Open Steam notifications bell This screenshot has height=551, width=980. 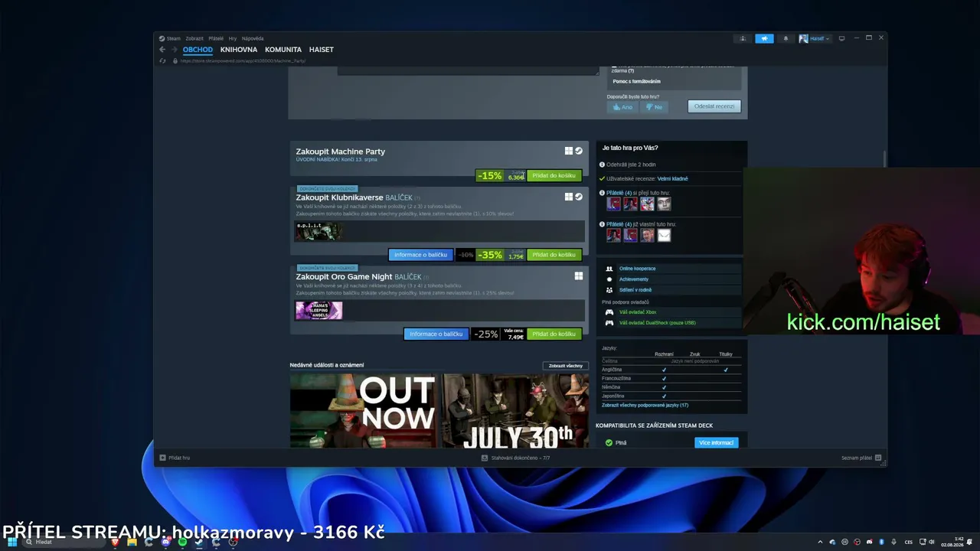[786, 38]
